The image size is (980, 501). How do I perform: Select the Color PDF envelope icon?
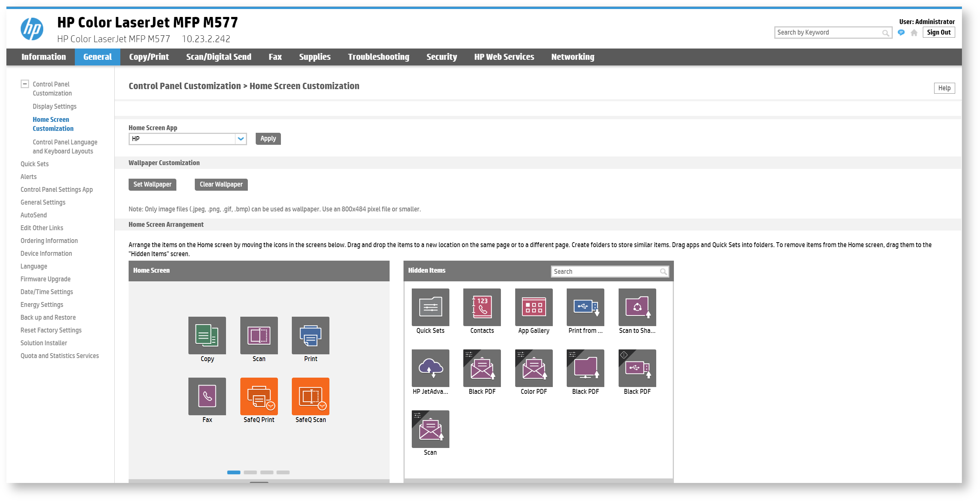(x=534, y=368)
